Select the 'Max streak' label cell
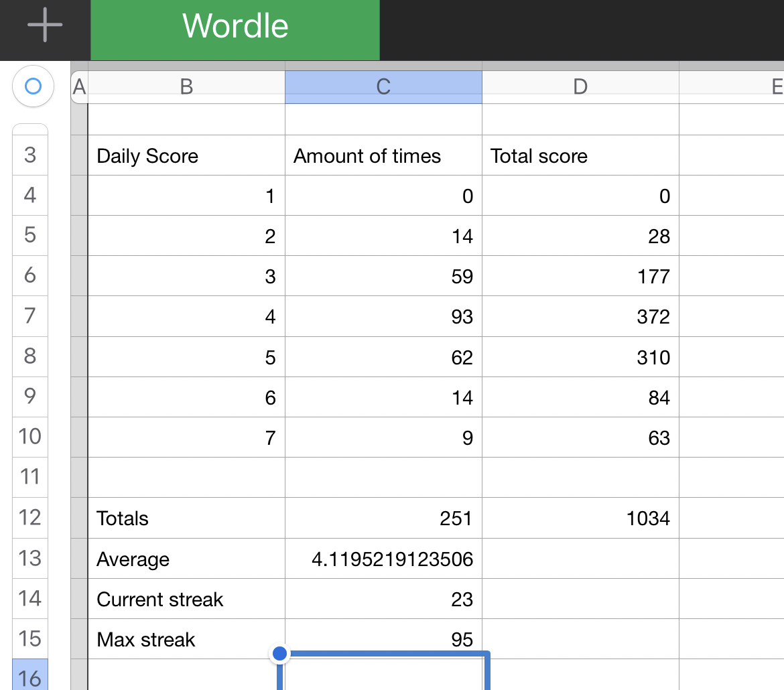784x690 pixels. pos(186,639)
